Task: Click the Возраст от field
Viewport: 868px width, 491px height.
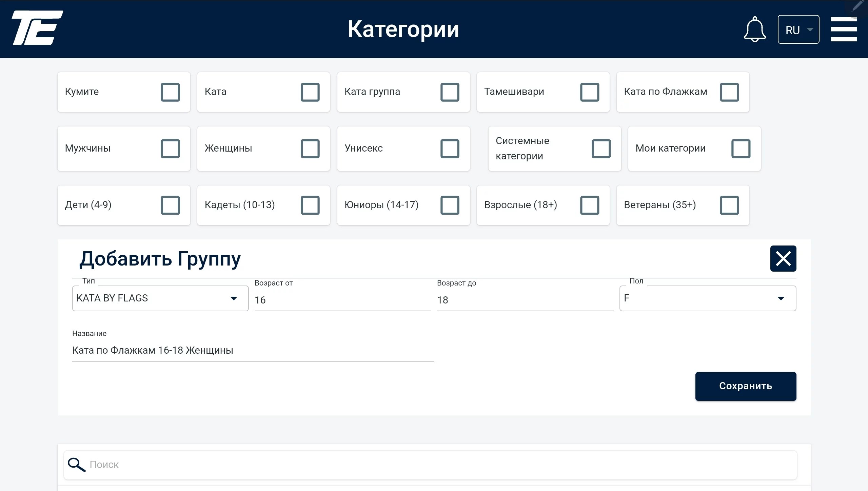Action: 343,300
